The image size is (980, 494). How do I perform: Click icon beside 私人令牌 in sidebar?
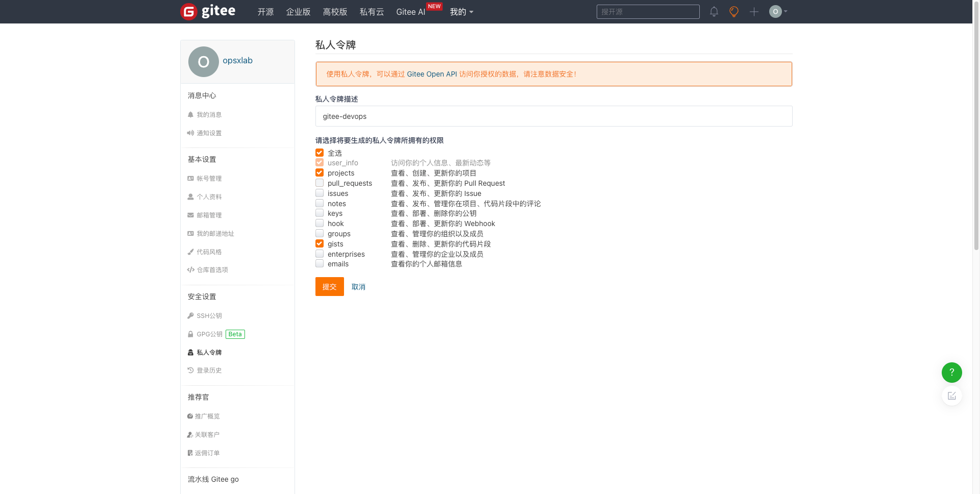click(x=190, y=353)
